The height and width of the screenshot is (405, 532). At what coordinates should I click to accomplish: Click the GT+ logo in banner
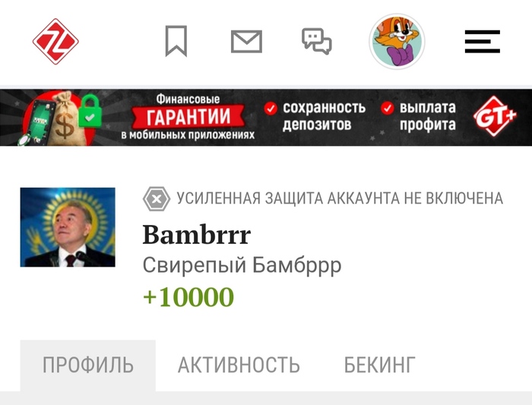[495, 117]
